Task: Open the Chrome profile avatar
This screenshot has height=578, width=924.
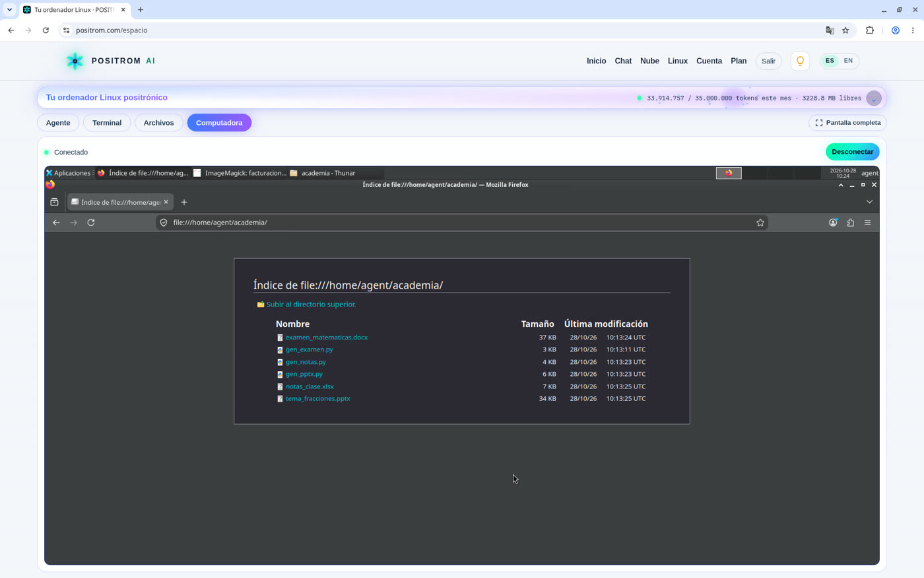Action: point(896,30)
